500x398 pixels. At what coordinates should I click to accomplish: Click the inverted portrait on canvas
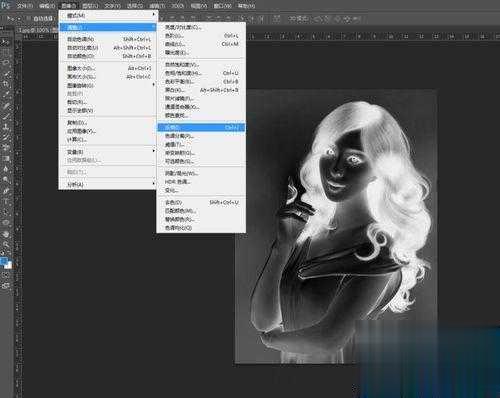pyautogui.click(x=336, y=226)
